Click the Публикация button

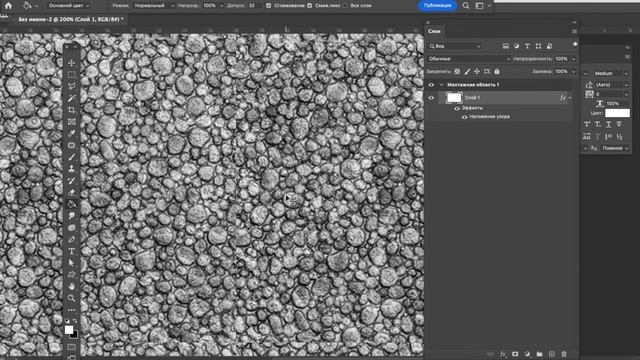[437, 6]
